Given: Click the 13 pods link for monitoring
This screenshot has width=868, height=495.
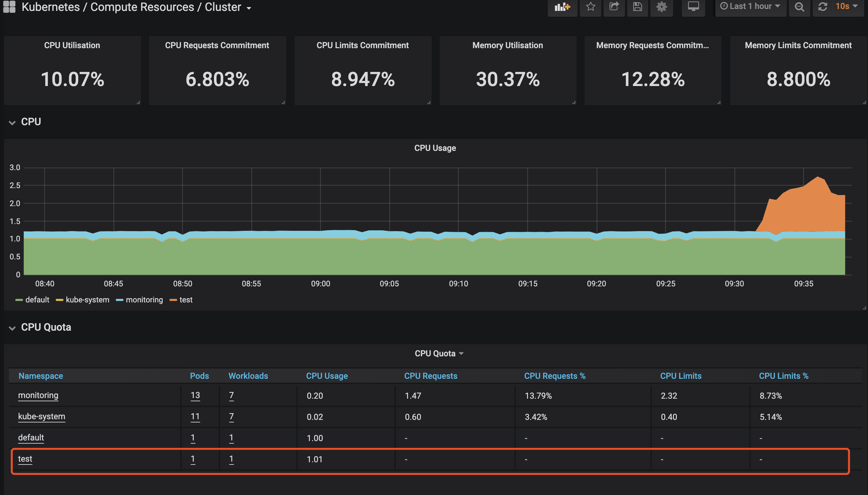Looking at the screenshot, I should (195, 395).
